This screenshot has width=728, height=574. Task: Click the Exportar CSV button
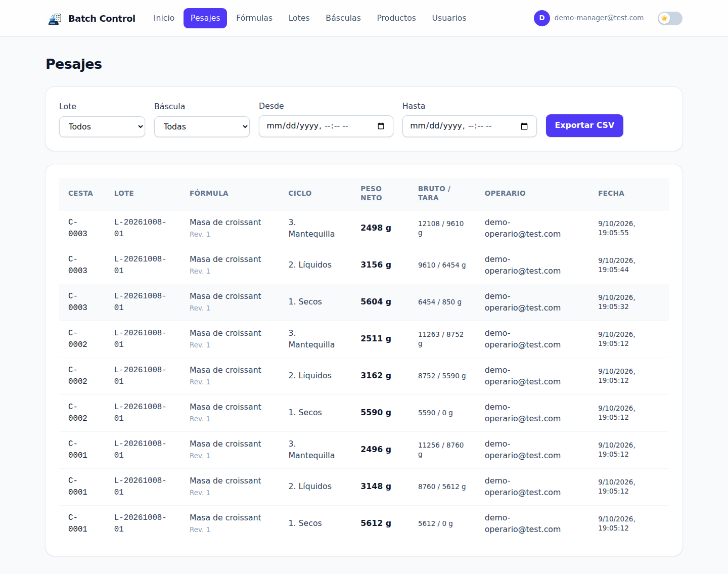[x=584, y=125]
